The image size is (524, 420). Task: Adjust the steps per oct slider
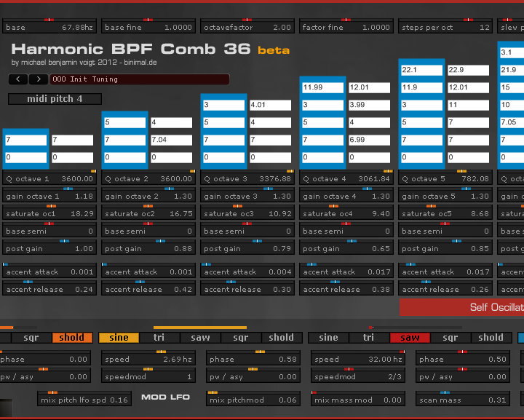click(x=445, y=26)
